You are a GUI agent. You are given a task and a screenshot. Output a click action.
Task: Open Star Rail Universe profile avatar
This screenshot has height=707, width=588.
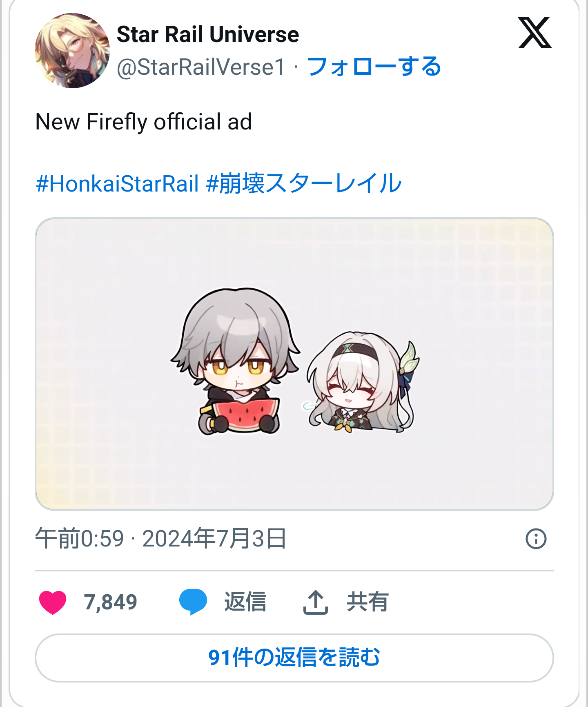(x=72, y=51)
